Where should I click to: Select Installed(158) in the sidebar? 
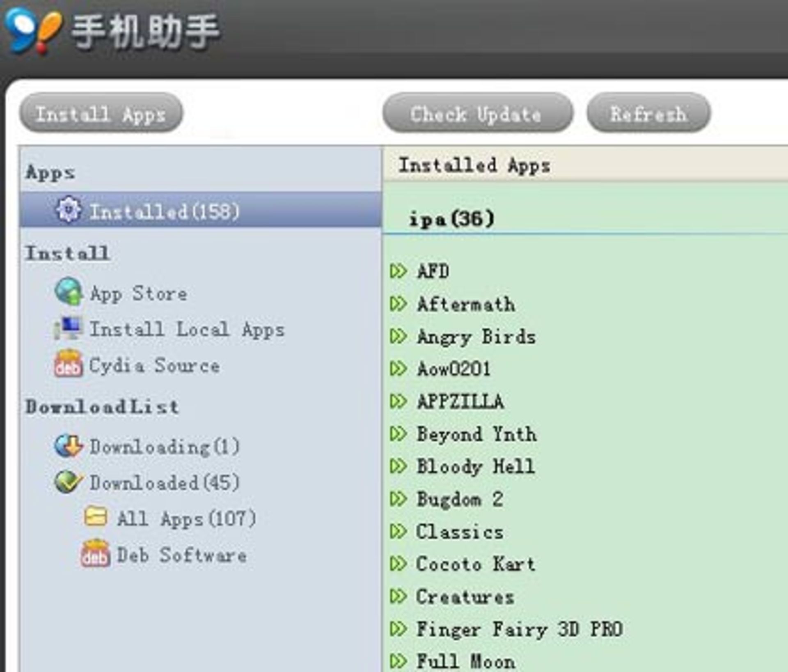point(201,210)
